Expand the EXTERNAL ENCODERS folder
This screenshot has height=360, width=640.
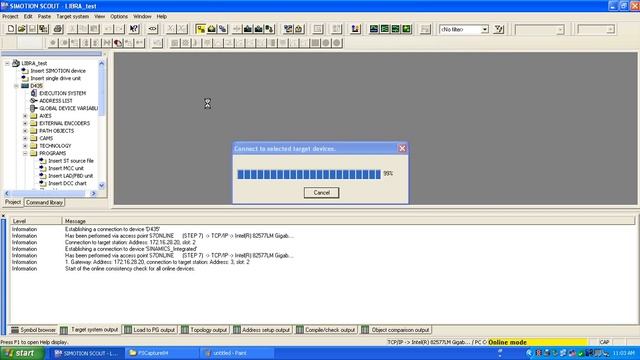click(x=25, y=123)
